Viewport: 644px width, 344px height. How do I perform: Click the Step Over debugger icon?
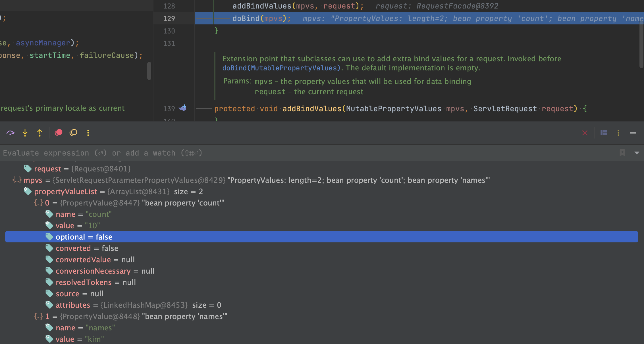11,133
